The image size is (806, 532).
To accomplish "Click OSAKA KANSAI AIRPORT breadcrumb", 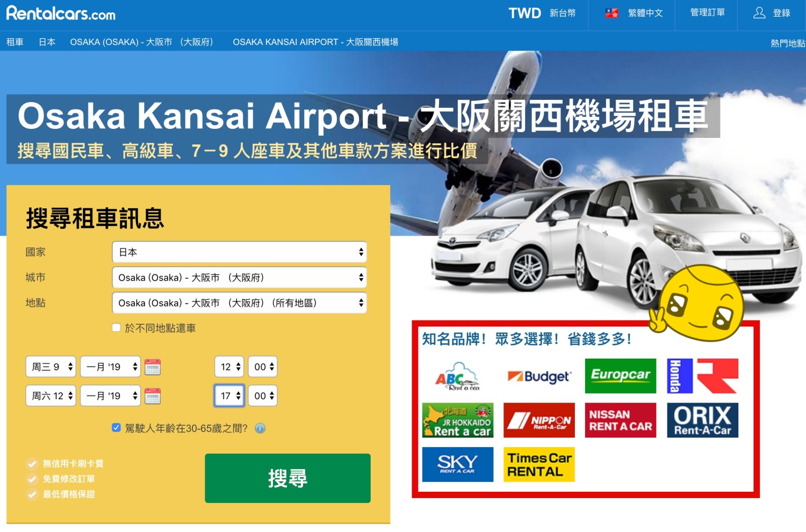I will point(315,42).
